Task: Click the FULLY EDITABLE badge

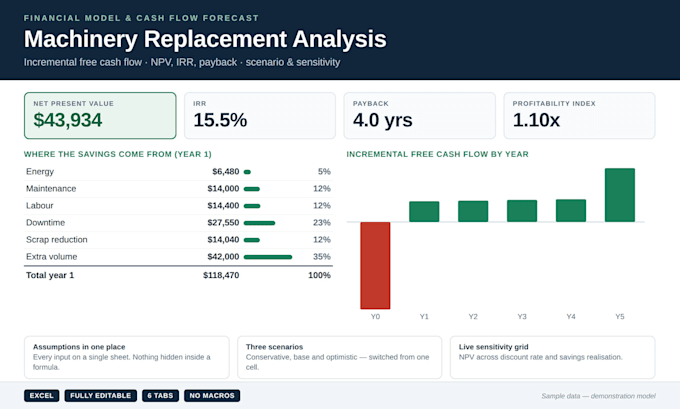Action: click(101, 396)
